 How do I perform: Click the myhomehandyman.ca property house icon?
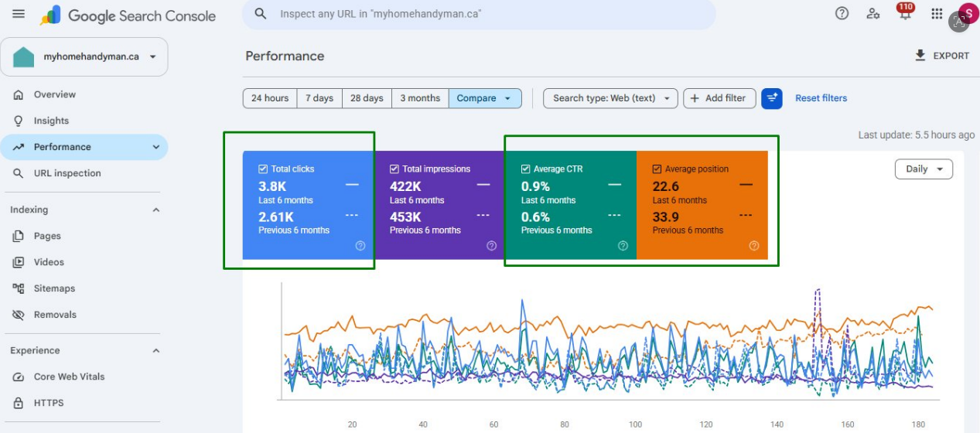(x=24, y=56)
